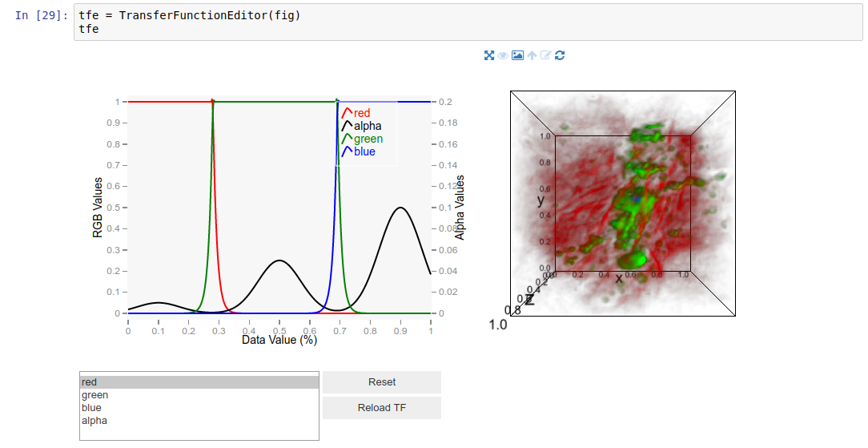Click the up arrow icon
The width and height of the screenshot is (868, 448).
coord(532,55)
